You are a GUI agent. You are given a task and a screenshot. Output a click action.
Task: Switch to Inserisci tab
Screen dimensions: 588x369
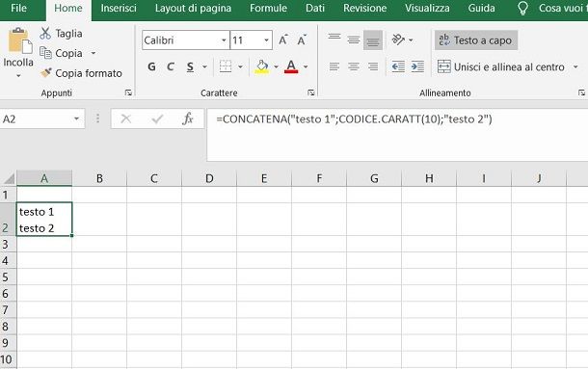coord(119,9)
